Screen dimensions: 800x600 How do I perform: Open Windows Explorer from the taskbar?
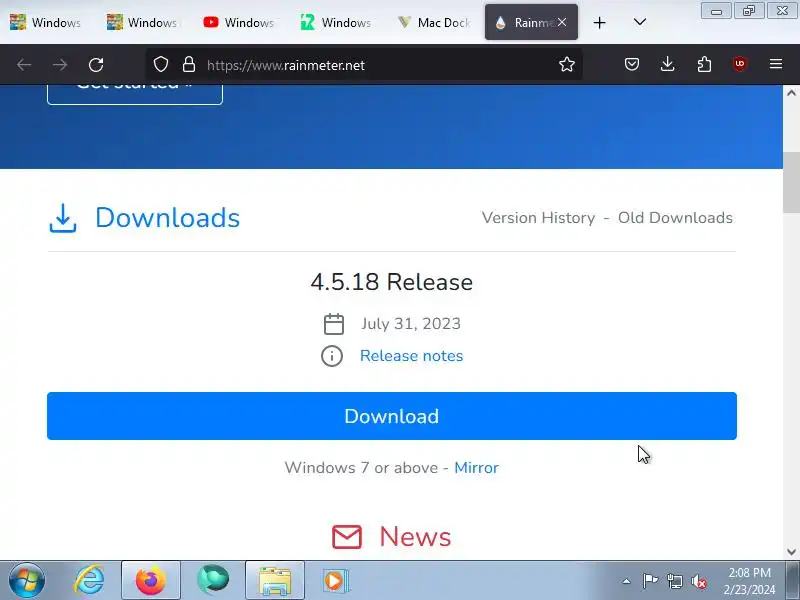click(x=274, y=581)
